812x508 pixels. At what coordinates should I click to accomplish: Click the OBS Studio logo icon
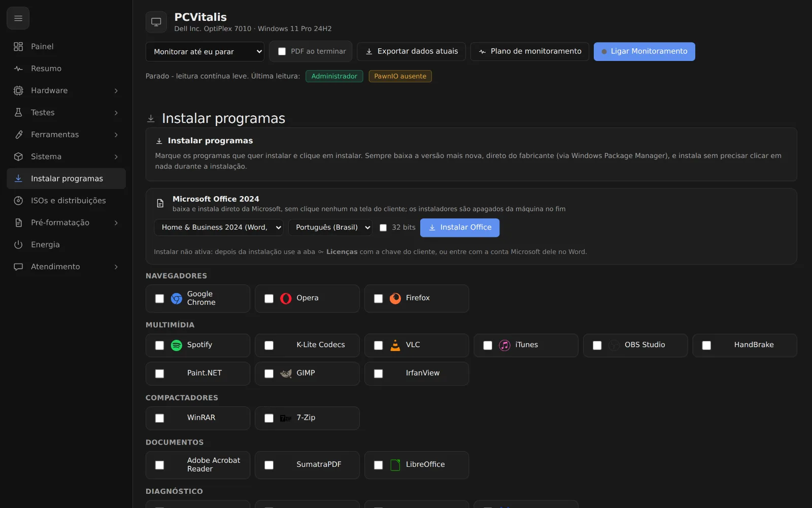tap(614, 345)
